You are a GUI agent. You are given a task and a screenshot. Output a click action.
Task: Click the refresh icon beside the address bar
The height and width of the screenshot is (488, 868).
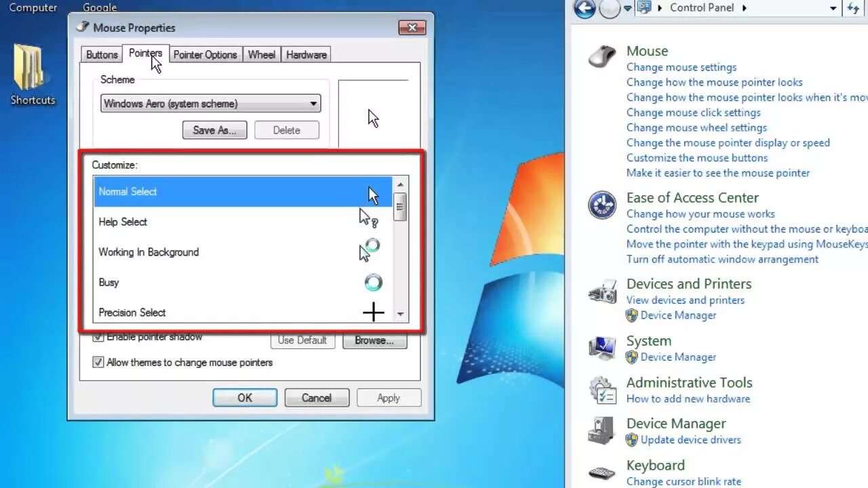pos(853,8)
